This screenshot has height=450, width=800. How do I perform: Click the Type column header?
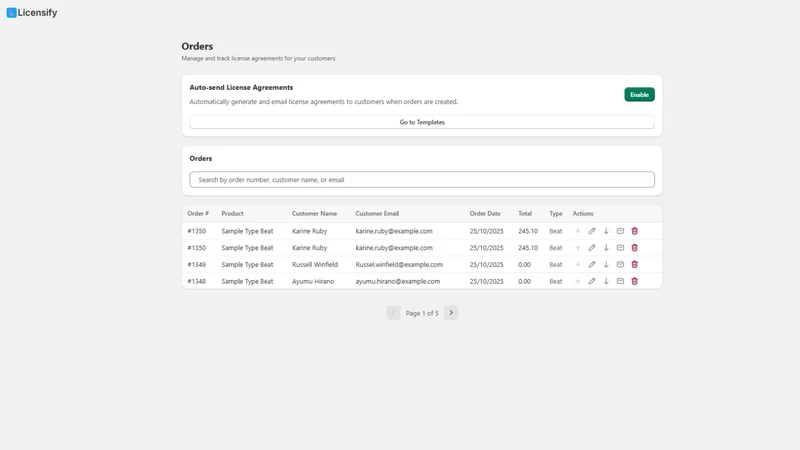pyautogui.click(x=556, y=214)
